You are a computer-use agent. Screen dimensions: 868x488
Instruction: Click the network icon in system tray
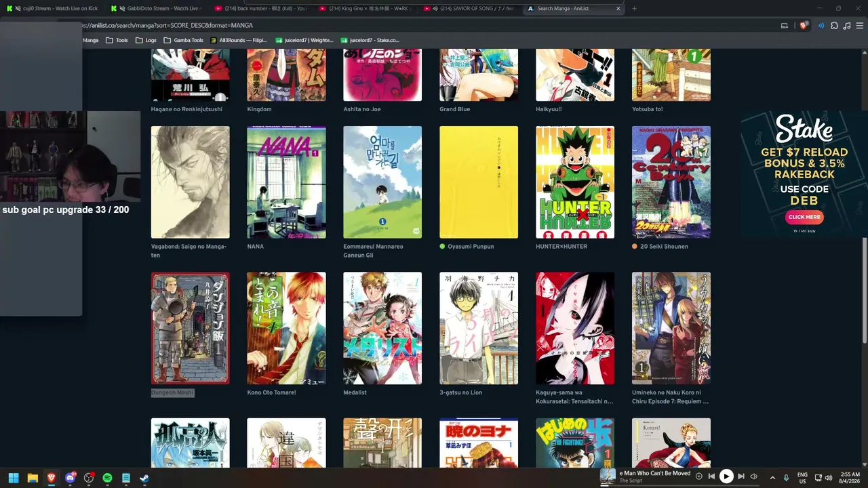tap(818, 478)
